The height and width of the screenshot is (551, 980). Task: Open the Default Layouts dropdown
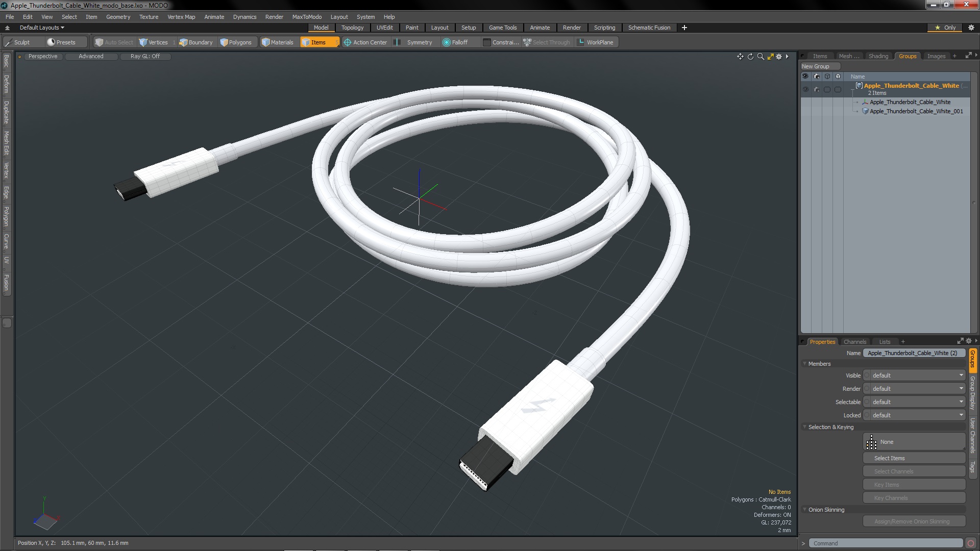coord(42,28)
